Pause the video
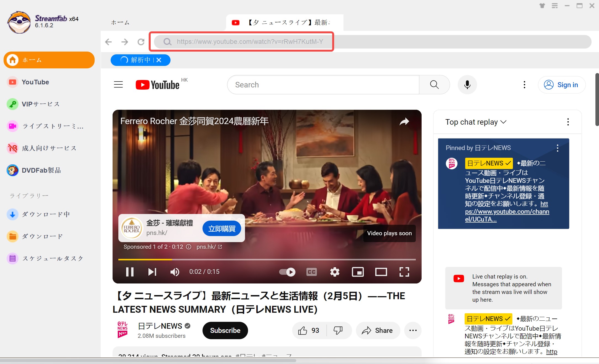This screenshot has height=364, width=599. pyautogui.click(x=130, y=272)
